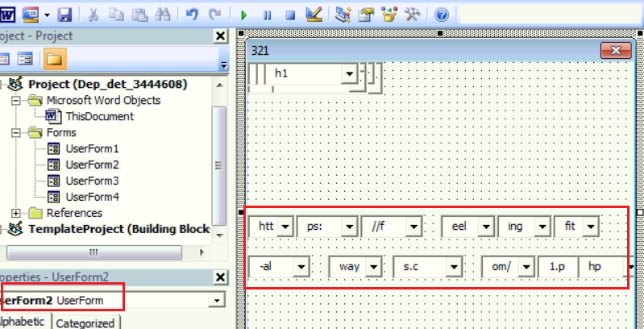This screenshot has width=644, height=329.
Task: Open the ps: combo box dropdown
Action: pos(349,227)
